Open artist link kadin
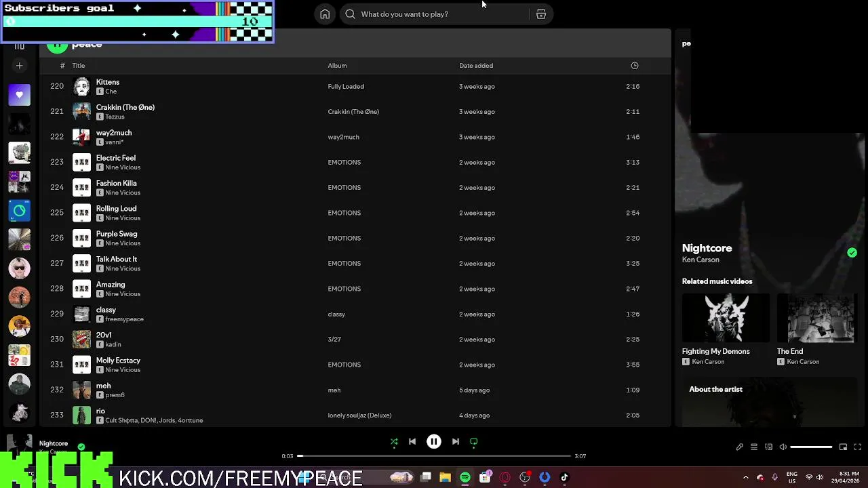This screenshot has height=488, width=868. coord(113,344)
